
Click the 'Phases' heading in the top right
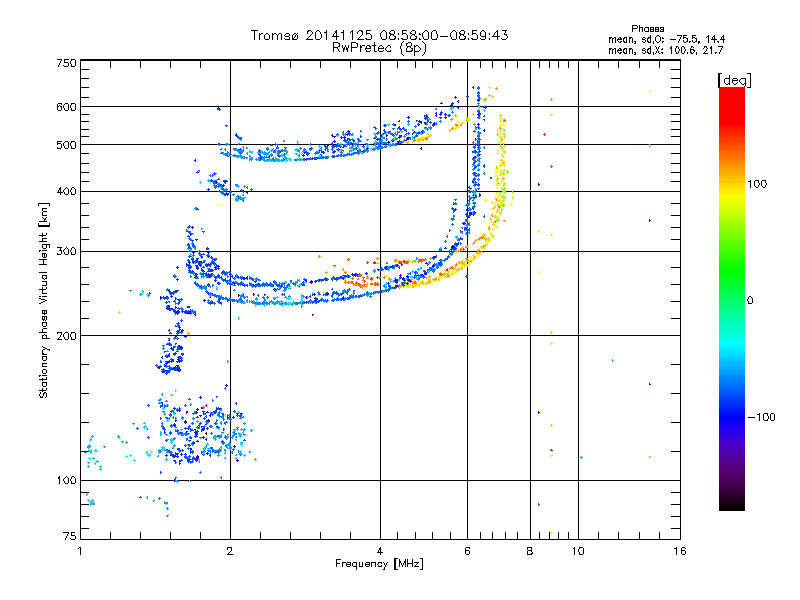click(x=647, y=29)
